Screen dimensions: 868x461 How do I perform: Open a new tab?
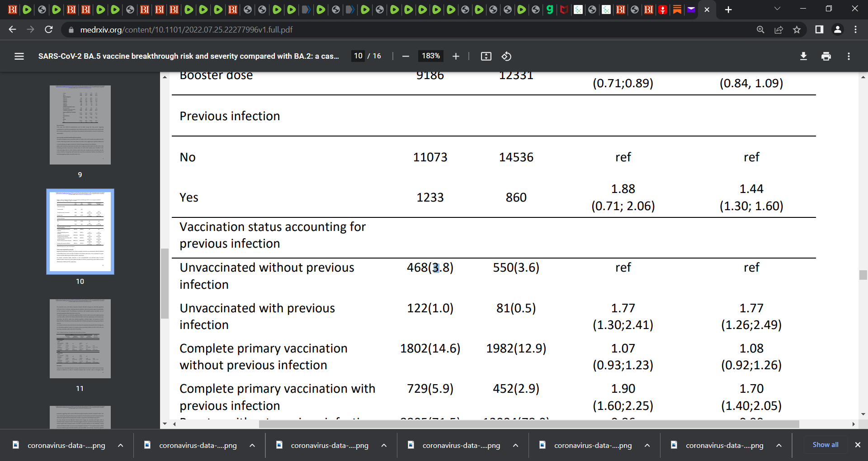pos(728,9)
